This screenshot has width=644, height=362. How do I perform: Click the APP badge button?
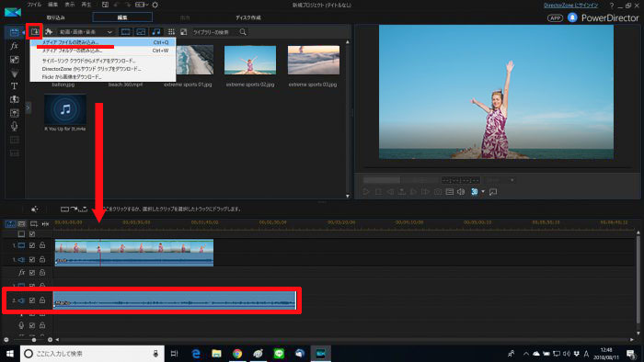tap(555, 18)
